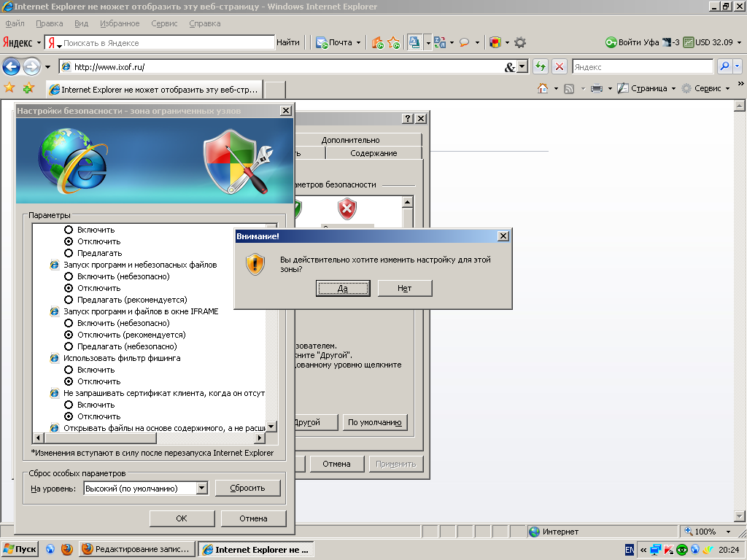747x560 pixels.
Task: Select Включить under Использовать фильтр фишинга
Action: pyautogui.click(x=69, y=370)
